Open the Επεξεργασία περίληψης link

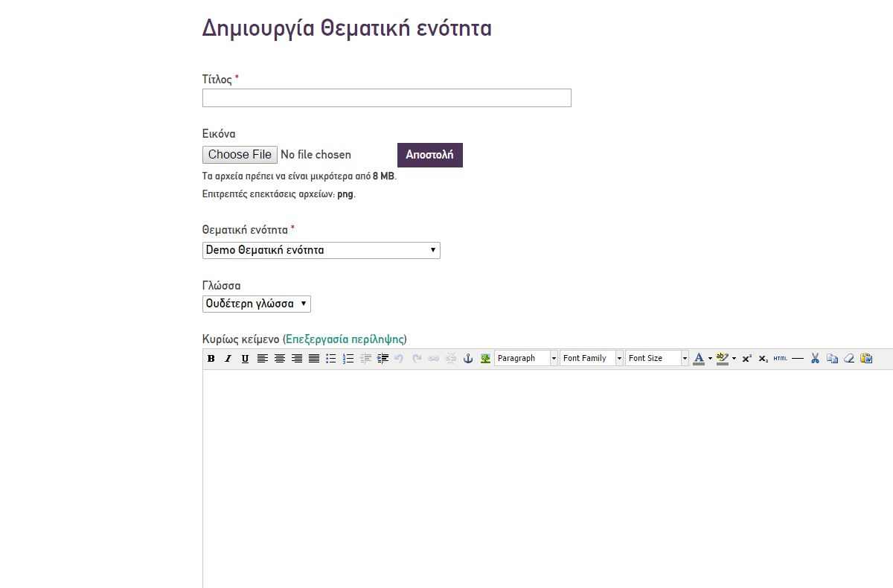345,339
